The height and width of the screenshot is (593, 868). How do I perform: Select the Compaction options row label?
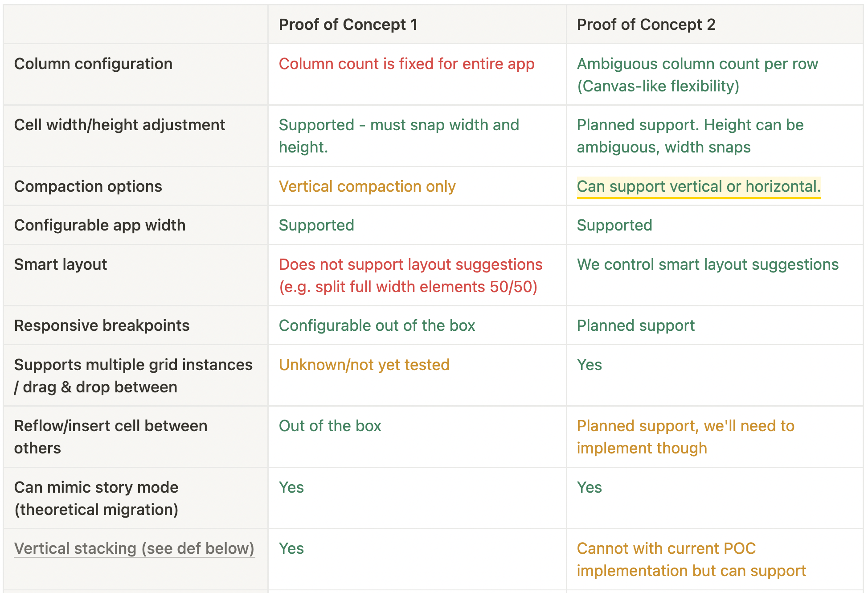point(88,186)
